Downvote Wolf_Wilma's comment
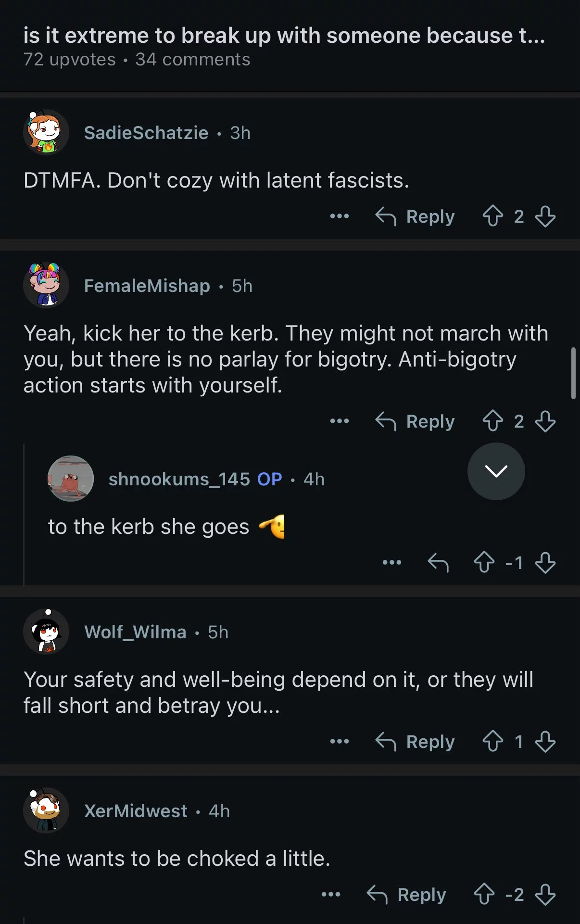This screenshot has height=924, width=580. 545,741
